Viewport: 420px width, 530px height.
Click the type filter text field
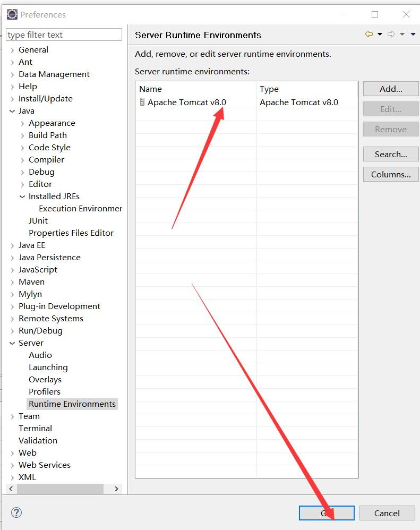point(64,35)
